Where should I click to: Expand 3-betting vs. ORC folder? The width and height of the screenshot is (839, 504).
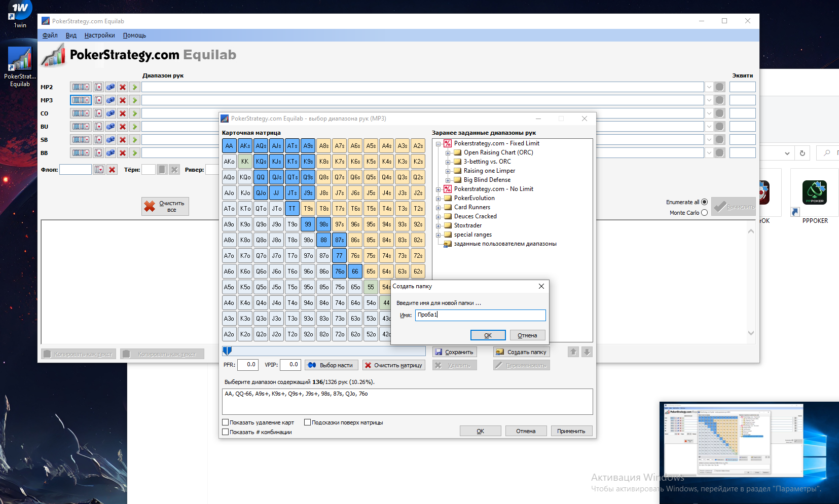[448, 162]
